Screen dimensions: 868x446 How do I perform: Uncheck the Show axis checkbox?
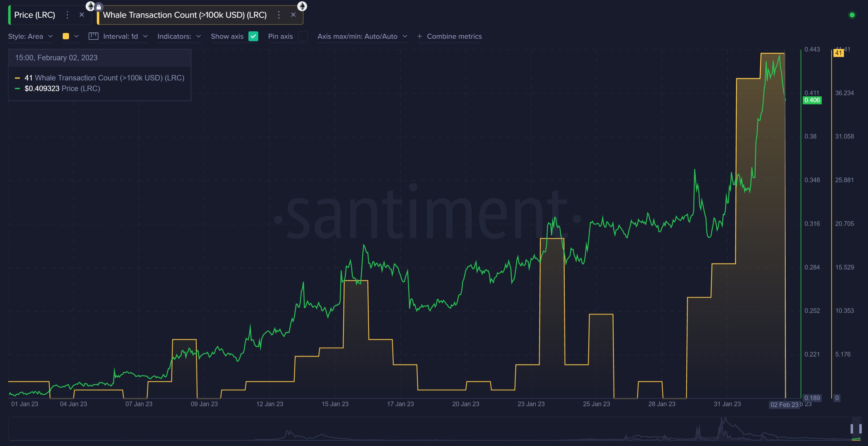click(x=253, y=36)
